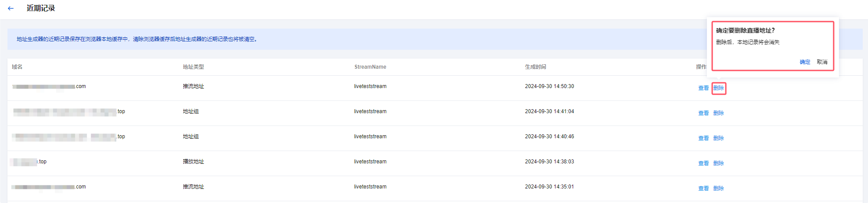This screenshot has height=203, width=868.
Task: Delete the 14:35:01 push address record
Action: pyautogui.click(x=718, y=188)
